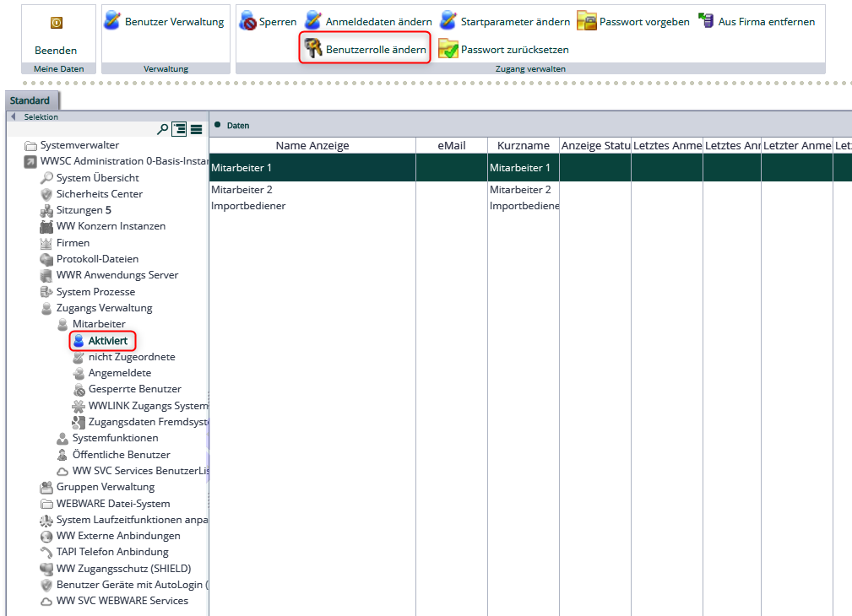Collapse the Selektion panel arrow
The image size is (852, 616).
13,116
